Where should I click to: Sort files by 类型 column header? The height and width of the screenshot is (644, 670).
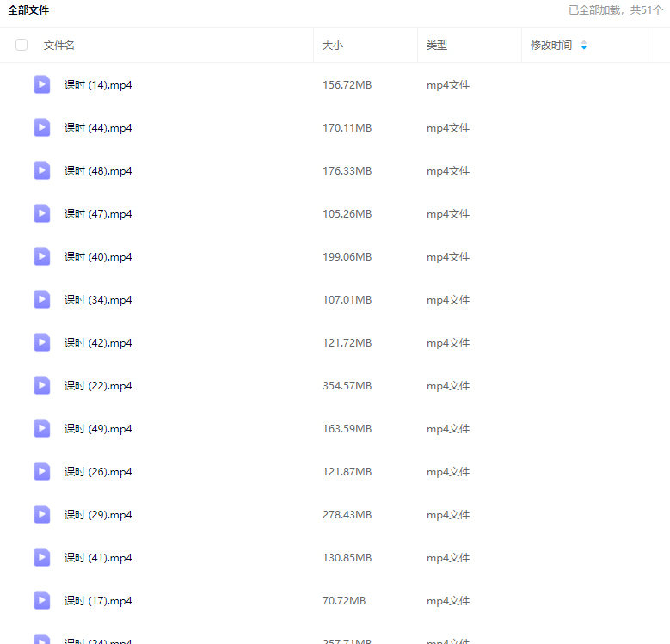[x=437, y=46]
